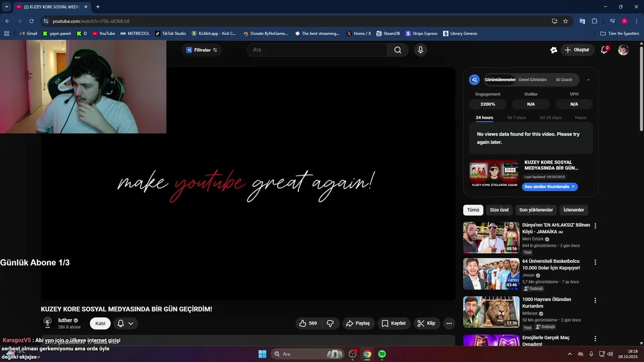Screen dimensions: 644x362
Task: Click the Spotify icon in the taskbar
Action: tap(382, 354)
